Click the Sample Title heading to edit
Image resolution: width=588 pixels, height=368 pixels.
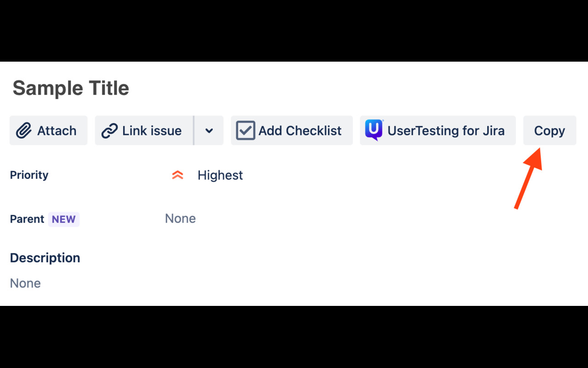(x=70, y=88)
